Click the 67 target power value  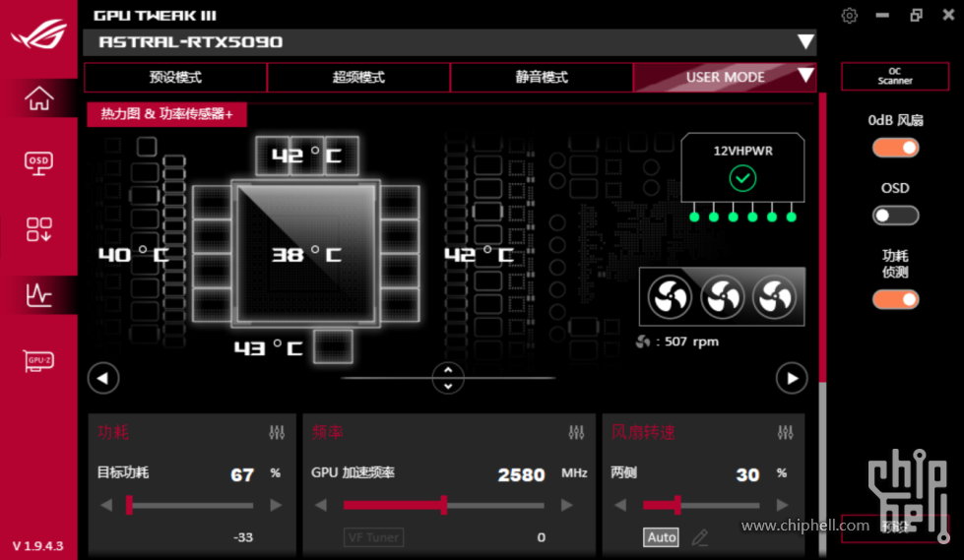(242, 474)
